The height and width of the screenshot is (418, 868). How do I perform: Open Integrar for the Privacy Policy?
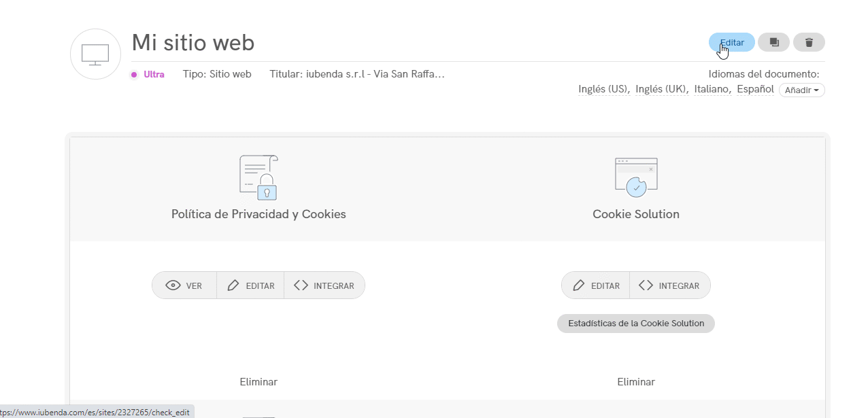[324, 285]
